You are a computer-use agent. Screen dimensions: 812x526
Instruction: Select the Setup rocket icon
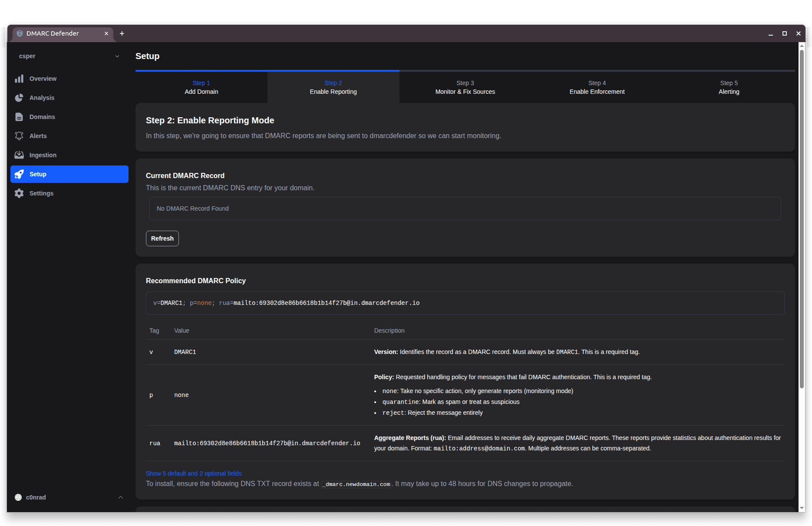tap(19, 174)
